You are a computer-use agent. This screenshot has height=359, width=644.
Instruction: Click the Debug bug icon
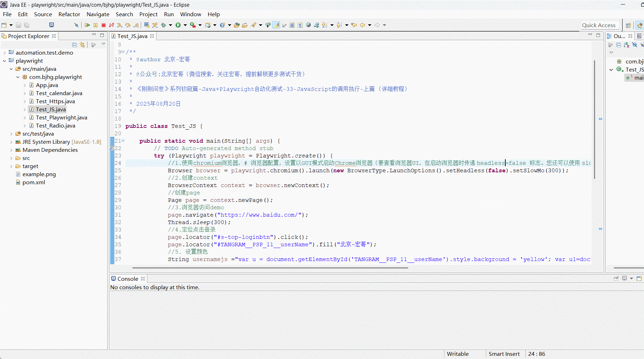163,25
